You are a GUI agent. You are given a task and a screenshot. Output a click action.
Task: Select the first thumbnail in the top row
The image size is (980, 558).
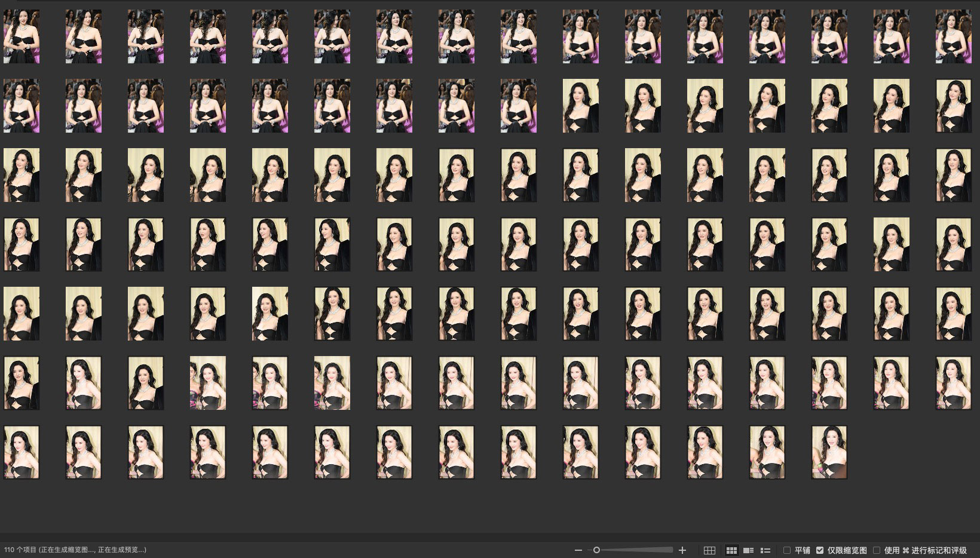22,36
